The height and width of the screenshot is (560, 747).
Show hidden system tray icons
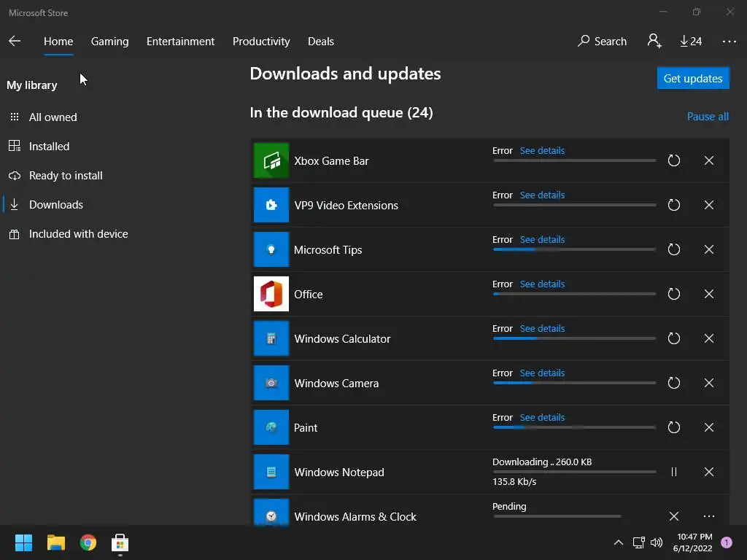[619, 542]
